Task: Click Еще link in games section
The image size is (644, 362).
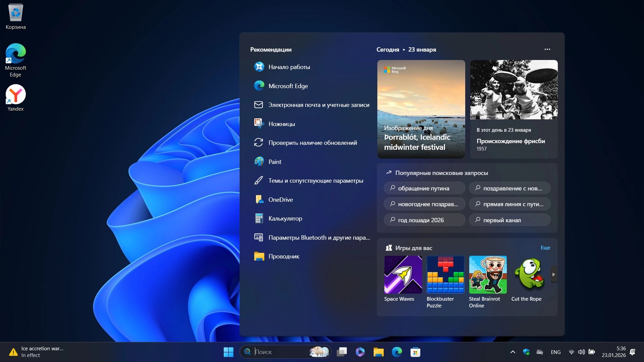Action: pos(545,248)
